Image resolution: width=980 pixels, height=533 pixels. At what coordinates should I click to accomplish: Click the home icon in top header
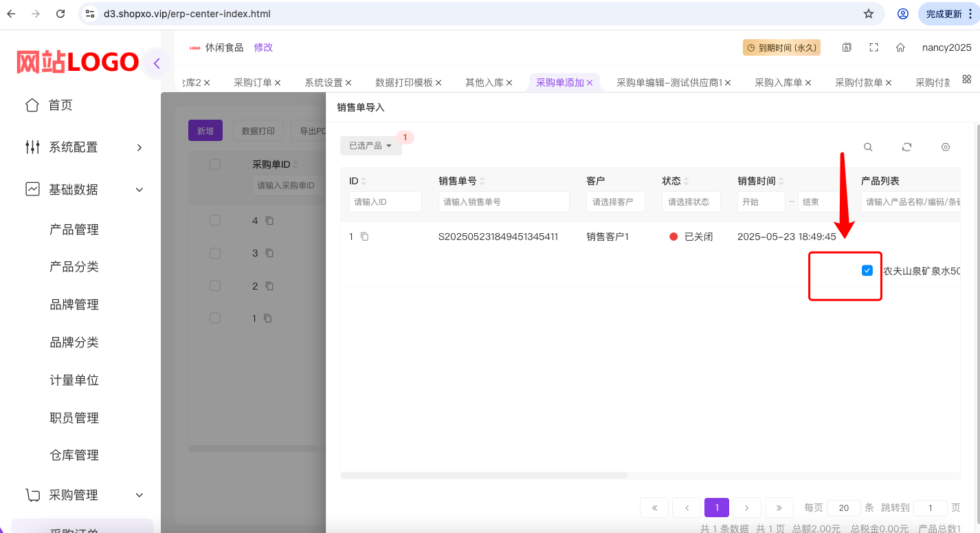point(900,47)
